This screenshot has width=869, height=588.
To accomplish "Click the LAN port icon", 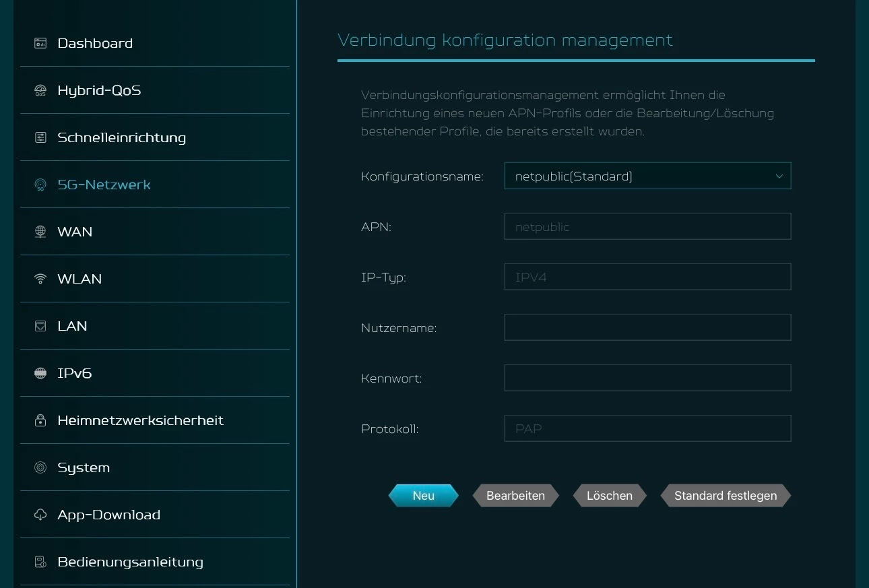I will click(40, 326).
